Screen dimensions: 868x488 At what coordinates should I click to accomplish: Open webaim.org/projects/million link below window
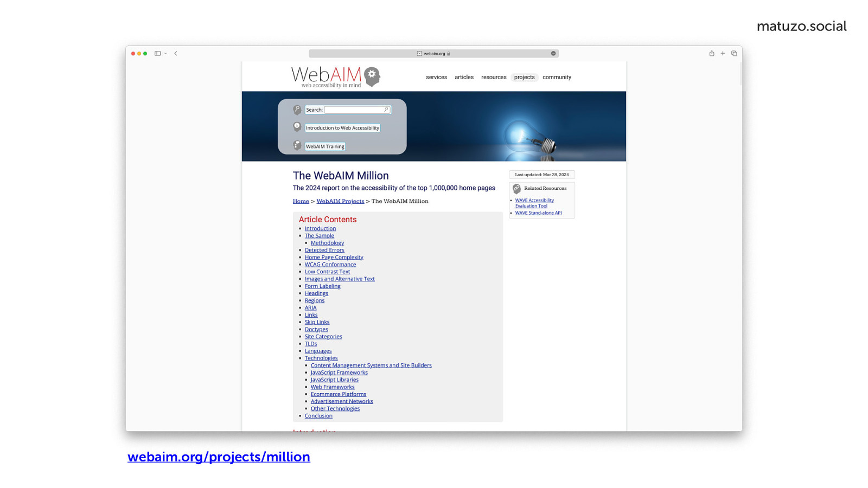(219, 457)
